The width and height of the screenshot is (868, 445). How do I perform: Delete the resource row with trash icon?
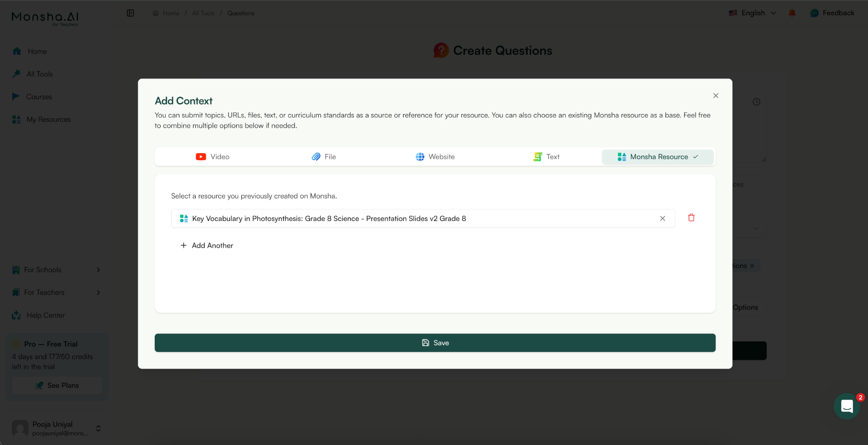pos(691,218)
